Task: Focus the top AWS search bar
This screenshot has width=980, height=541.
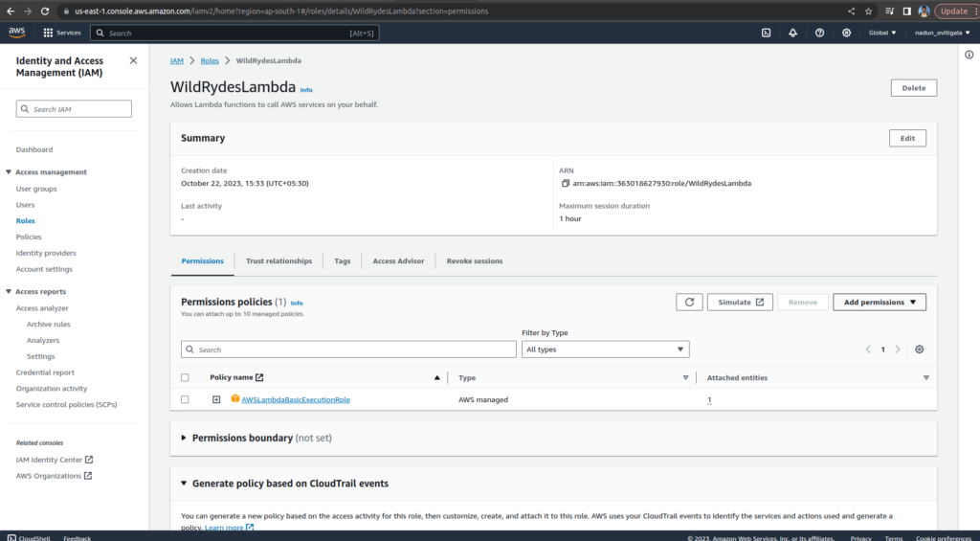Action: click(x=234, y=33)
